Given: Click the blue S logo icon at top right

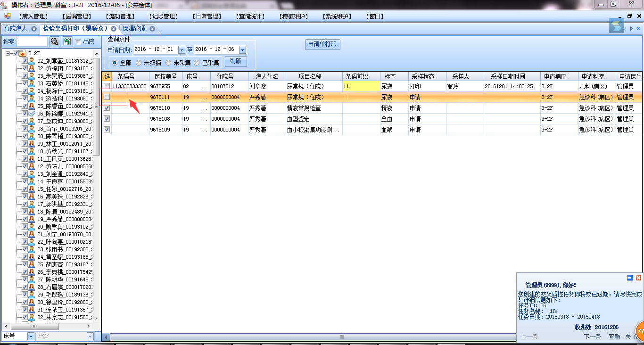Looking at the screenshot, I should coord(616,25).
